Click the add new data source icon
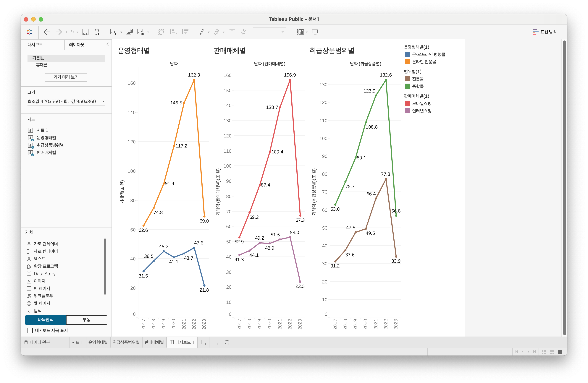The width and height of the screenshot is (588, 383). (x=97, y=32)
